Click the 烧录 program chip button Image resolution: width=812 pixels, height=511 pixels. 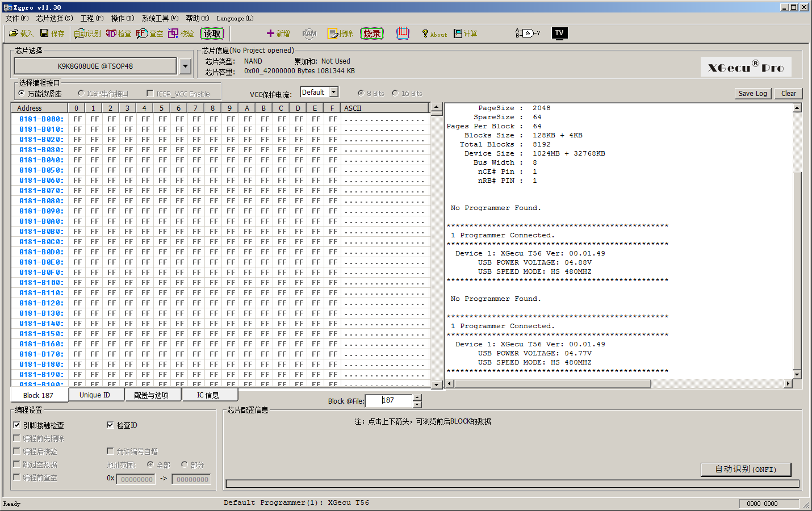372,33
